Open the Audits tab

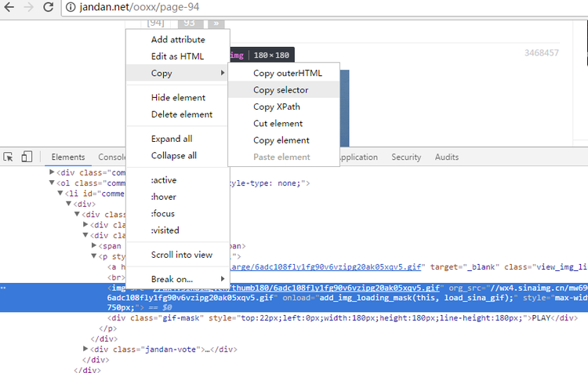447,157
